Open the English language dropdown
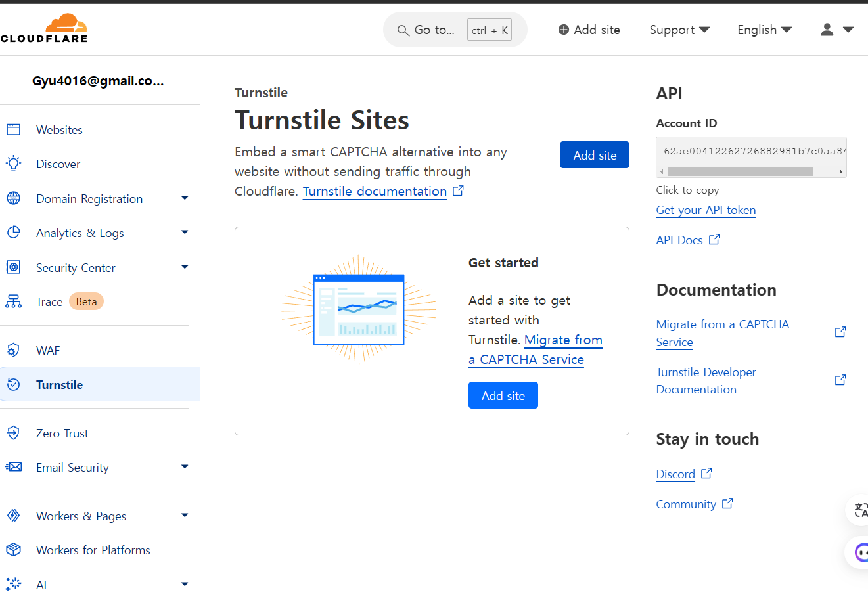Image resolution: width=868 pixels, height=601 pixels. click(765, 30)
